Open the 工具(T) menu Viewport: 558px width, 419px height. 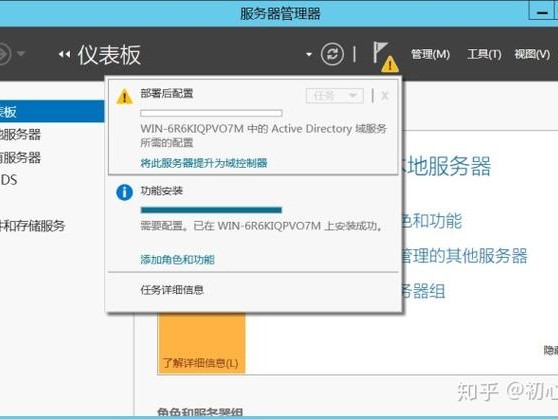[x=484, y=54]
